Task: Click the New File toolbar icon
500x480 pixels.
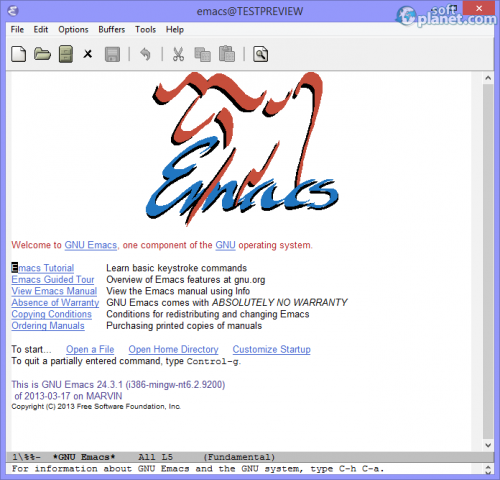Action: coord(18,54)
